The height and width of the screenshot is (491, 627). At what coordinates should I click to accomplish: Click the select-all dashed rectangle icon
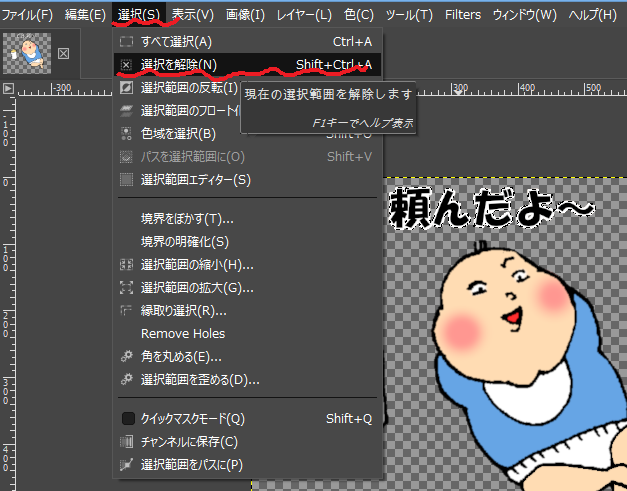[126, 42]
